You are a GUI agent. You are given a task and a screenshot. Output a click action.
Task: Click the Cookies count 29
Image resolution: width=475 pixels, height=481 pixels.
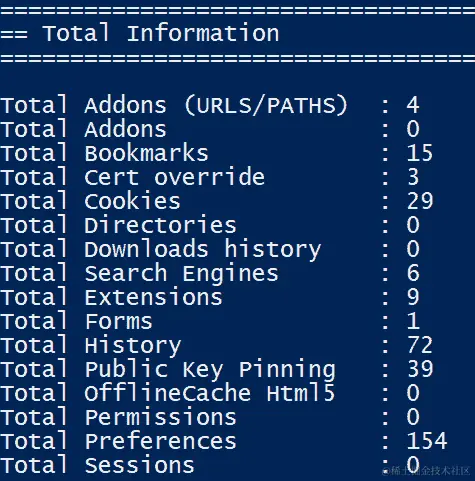click(420, 201)
